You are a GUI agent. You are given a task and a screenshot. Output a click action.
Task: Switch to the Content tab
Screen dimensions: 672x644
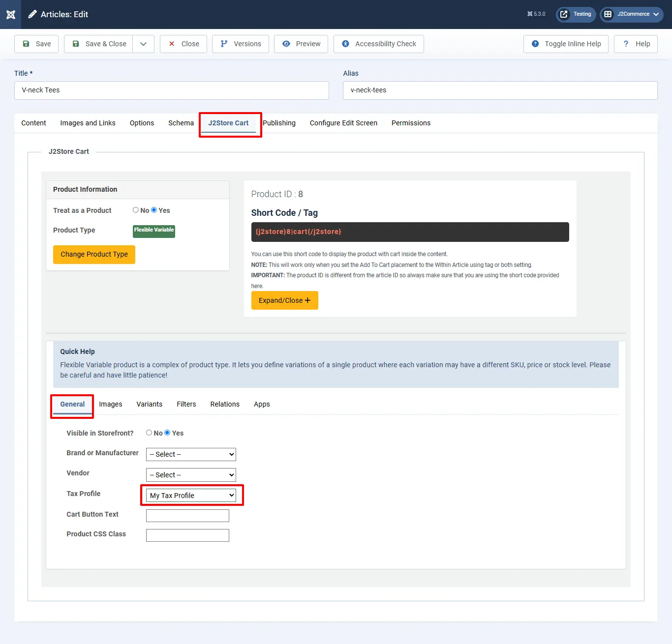pos(33,123)
